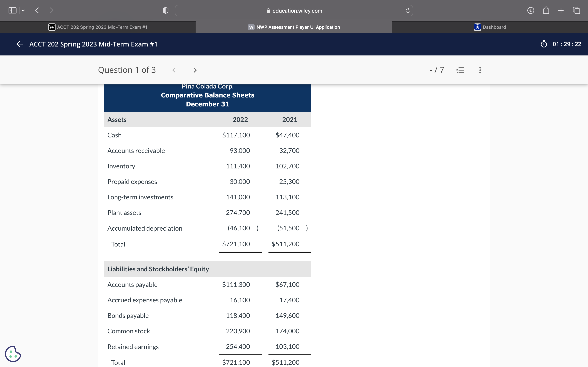Open the question list icon
The image size is (588, 367).
click(x=460, y=70)
